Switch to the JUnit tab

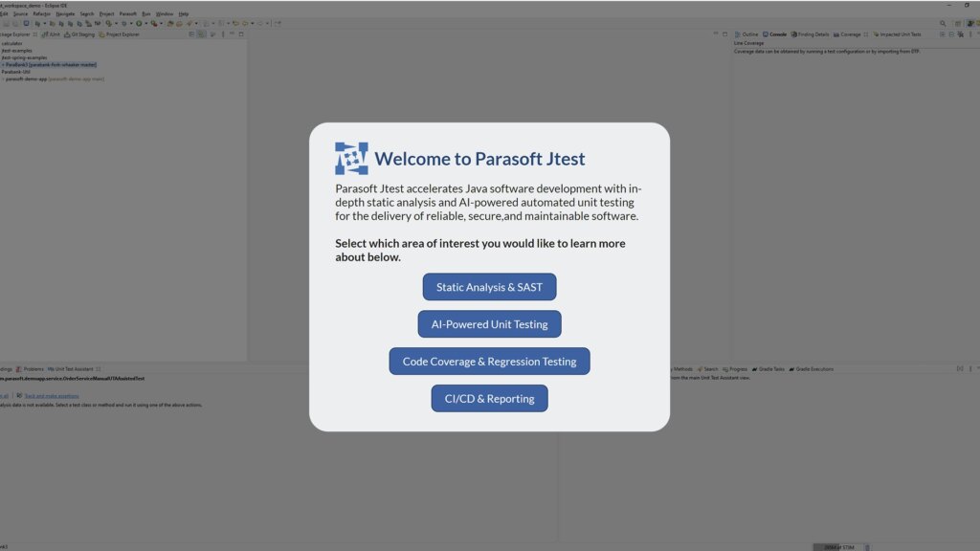click(x=51, y=34)
